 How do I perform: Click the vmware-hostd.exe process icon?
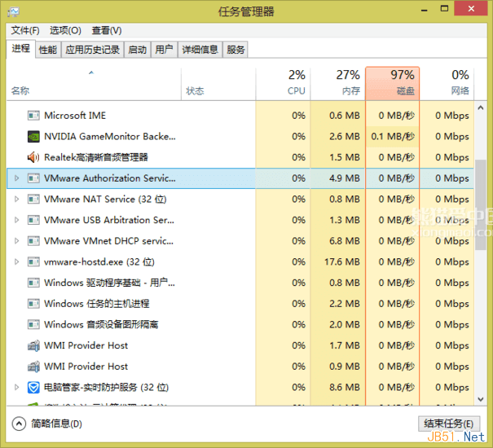(x=33, y=262)
